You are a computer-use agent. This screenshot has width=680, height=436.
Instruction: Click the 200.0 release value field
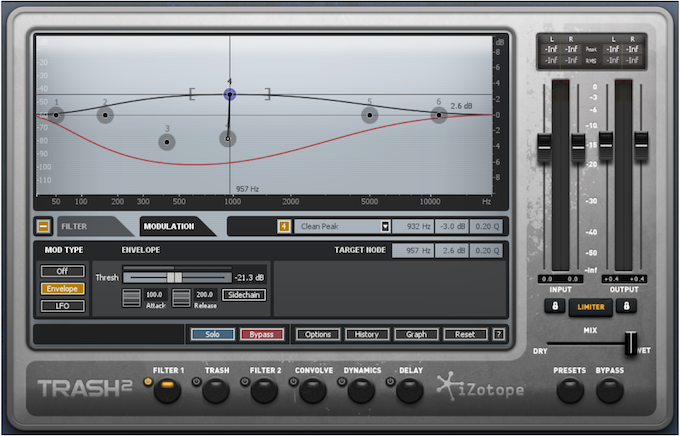pos(206,295)
